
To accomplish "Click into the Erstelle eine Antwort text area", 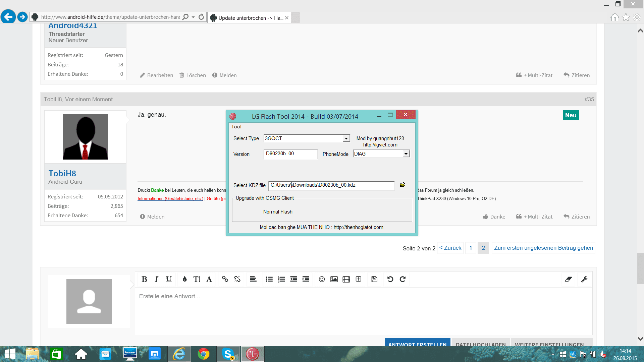I will click(364, 311).
